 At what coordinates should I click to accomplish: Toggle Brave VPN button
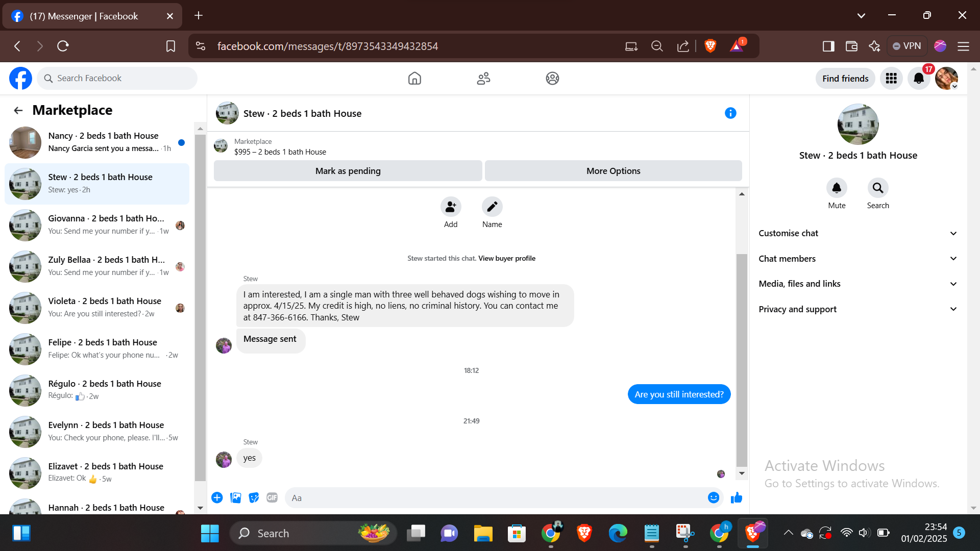(x=906, y=46)
